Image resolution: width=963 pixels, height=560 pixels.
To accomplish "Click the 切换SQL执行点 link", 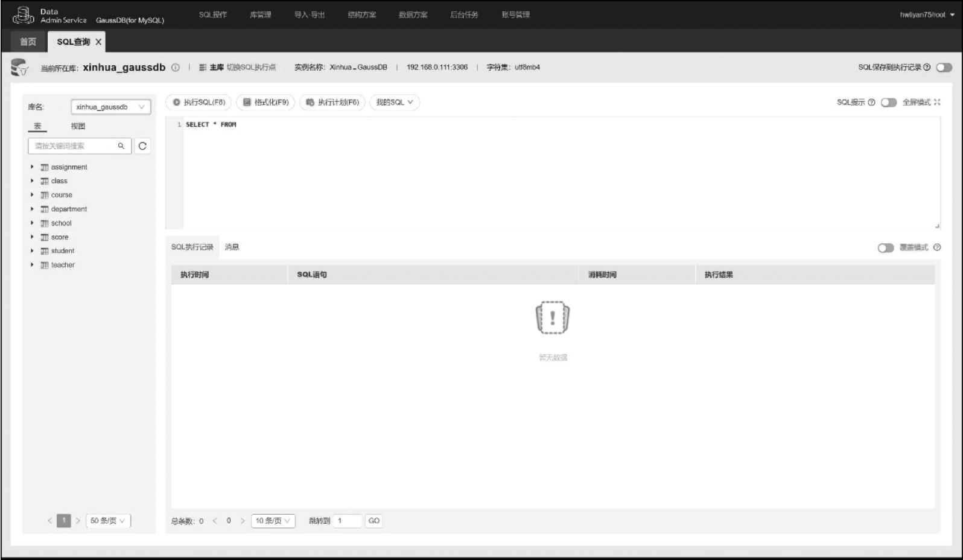I will (x=251, y=68).
